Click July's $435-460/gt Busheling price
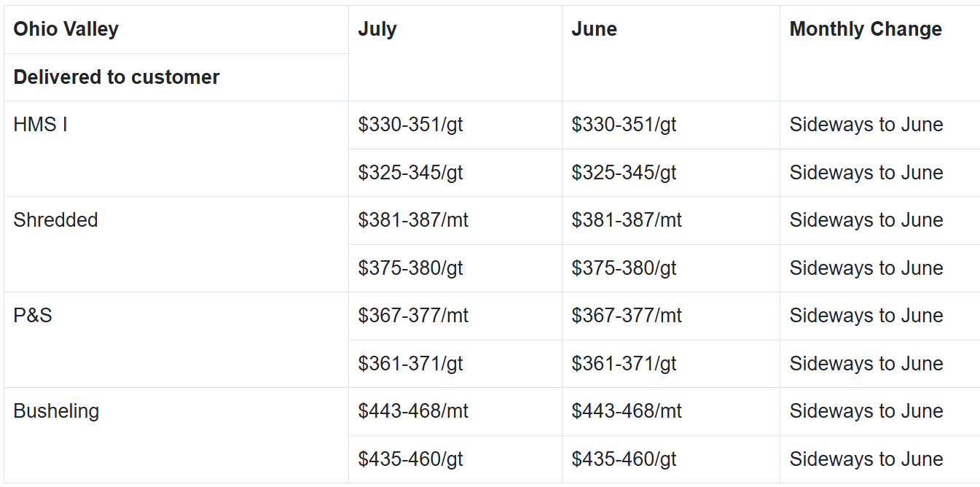Viewport: 980px width, 487px height. (x=410, y=459)
